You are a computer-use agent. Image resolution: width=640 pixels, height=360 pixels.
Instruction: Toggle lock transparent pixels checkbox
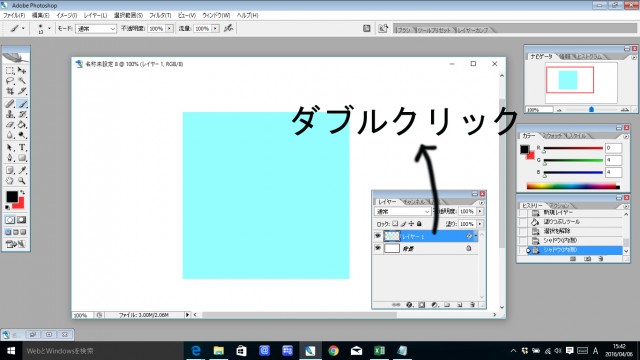395,224
